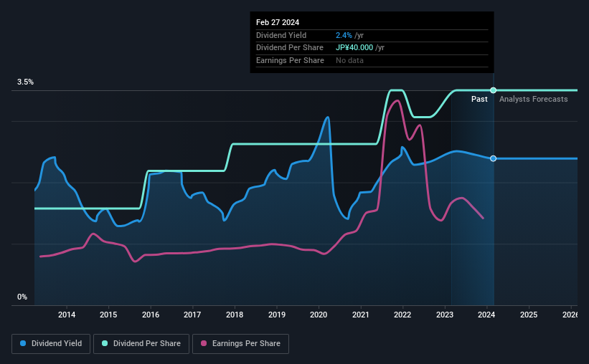Toggle the Earnings Per Share legend button
The height and width of the screenshot is (364, 589).
coord(240,344)
